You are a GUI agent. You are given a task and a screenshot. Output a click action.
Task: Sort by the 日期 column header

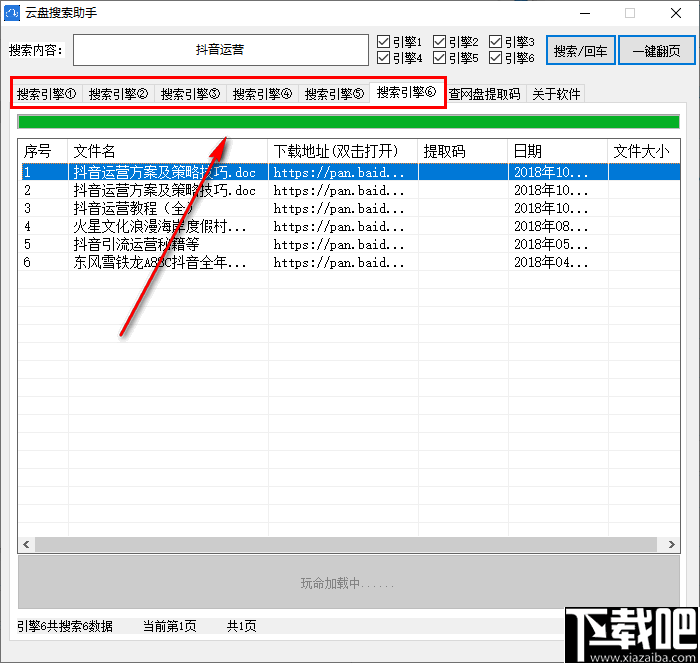point(558,151)
